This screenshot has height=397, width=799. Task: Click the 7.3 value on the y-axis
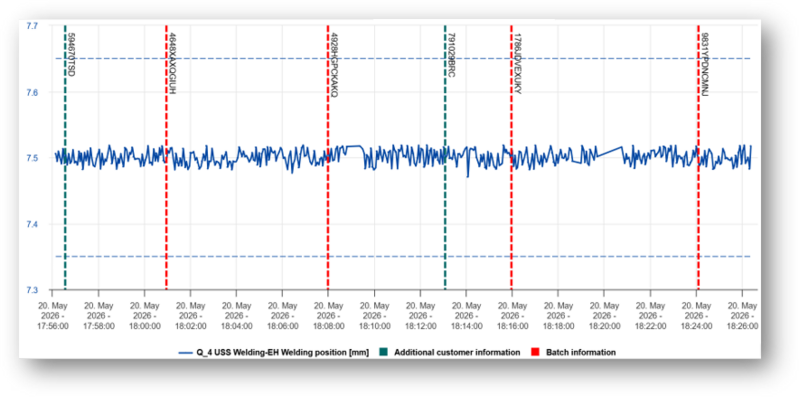tap(32, 290)
